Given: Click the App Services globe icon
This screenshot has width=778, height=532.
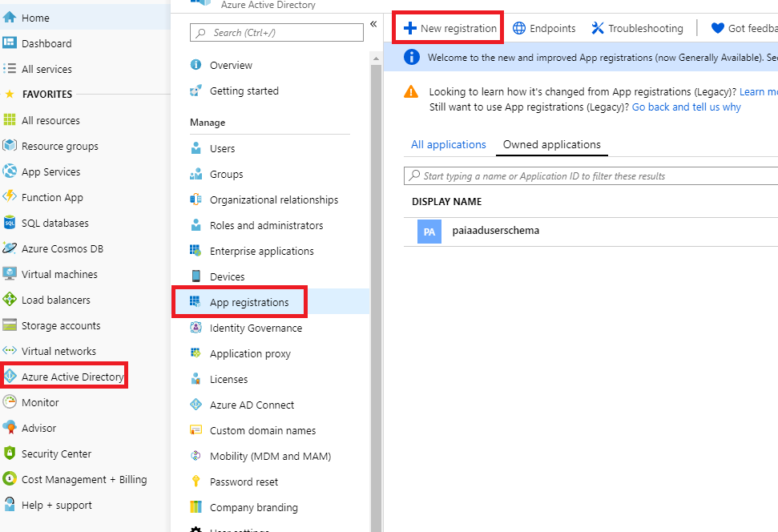Looking at the screenshot, I should pyautogui.click(x=10, y=171).
